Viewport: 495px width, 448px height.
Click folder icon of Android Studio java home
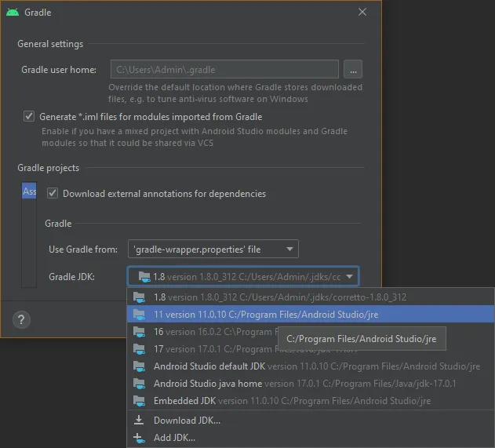click(x=139, y=384)
